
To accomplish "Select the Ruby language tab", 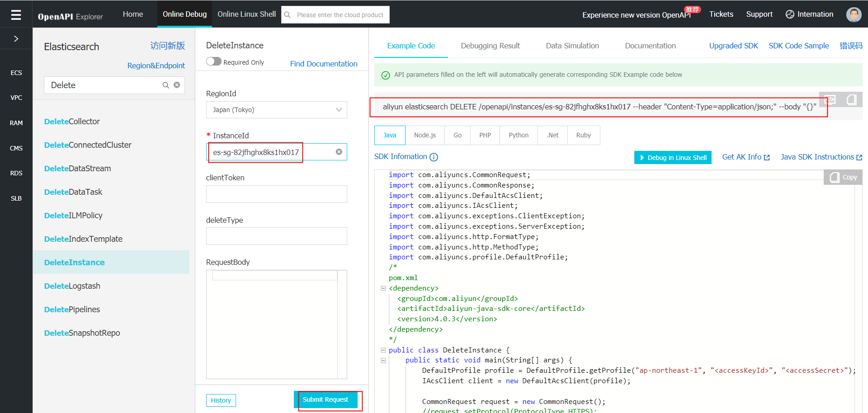I will pos(584,135).
